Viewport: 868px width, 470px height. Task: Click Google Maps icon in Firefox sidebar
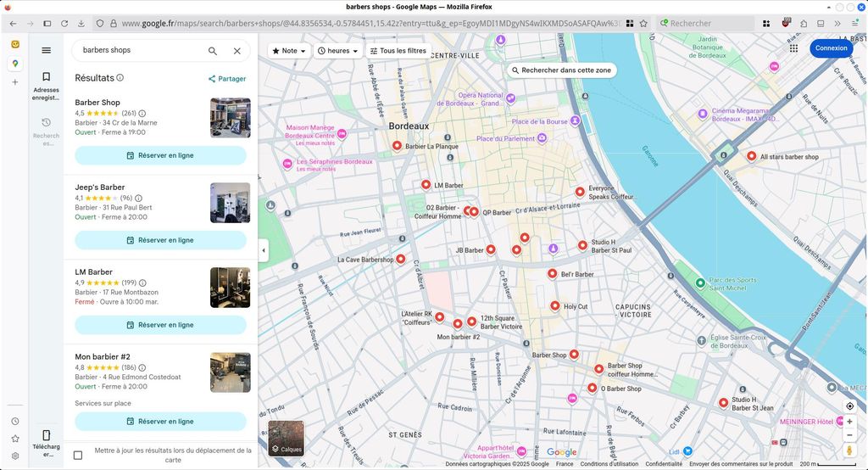pyautogui.click(x=15, y=64)
